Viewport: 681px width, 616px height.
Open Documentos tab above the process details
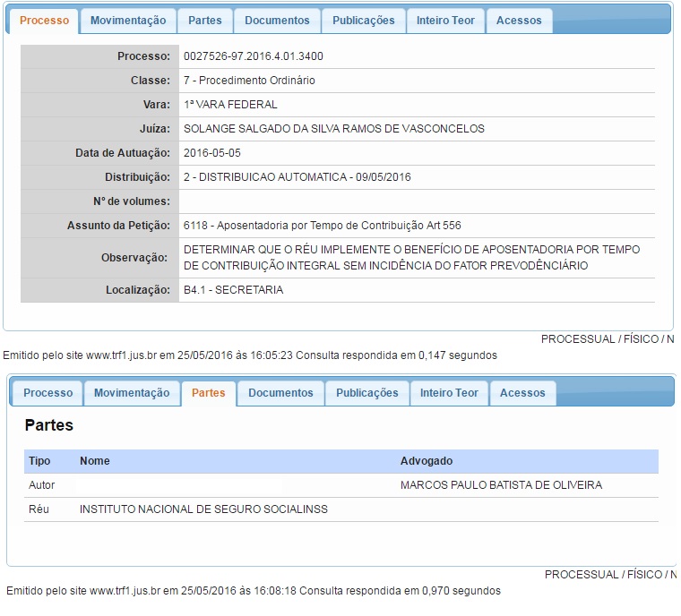[277, 21]
